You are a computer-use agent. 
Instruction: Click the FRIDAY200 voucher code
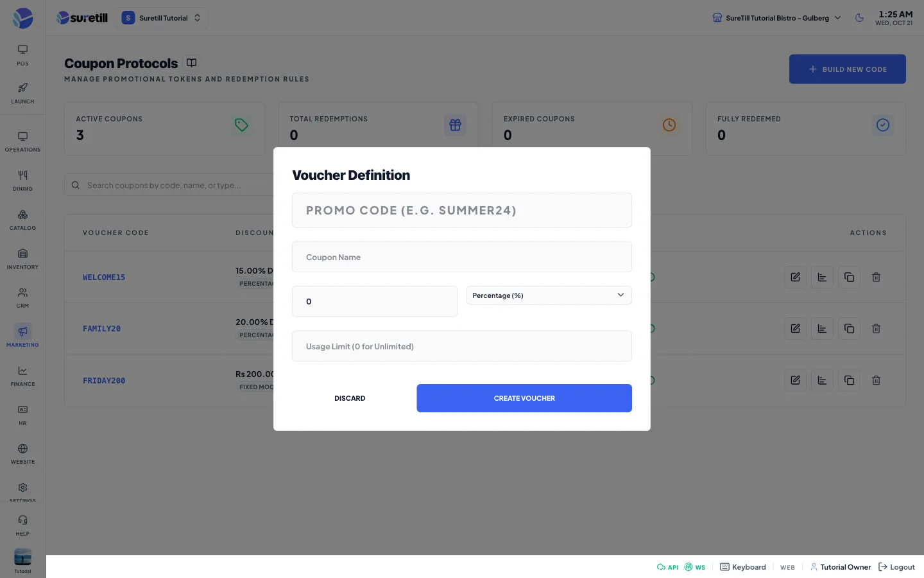(104, 381)
